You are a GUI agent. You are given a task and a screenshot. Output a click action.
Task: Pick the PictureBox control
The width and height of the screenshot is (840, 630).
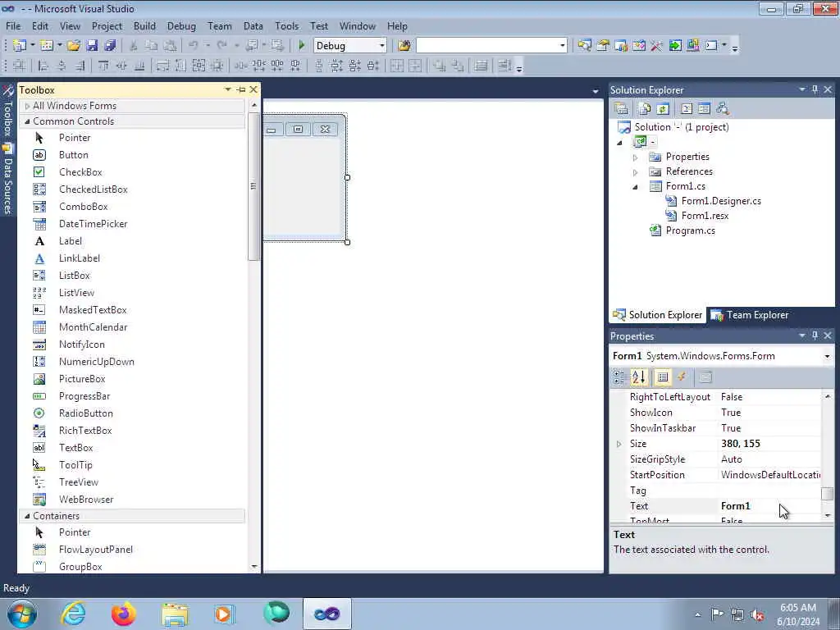pyautogui.click(x=82, y=379)
